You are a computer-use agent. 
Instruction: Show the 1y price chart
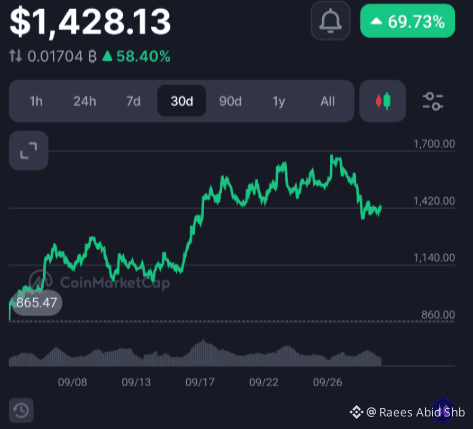point(279,101)
